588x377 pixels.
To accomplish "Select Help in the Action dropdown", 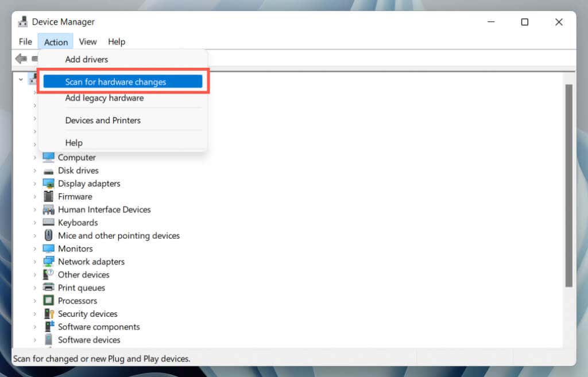I will click(74, 143).
